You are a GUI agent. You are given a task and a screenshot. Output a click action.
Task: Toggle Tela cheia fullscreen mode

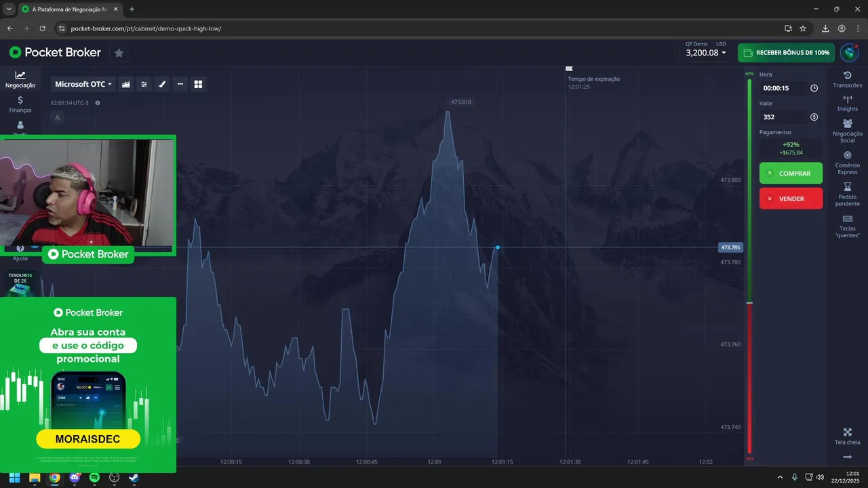tap(847, 436)
